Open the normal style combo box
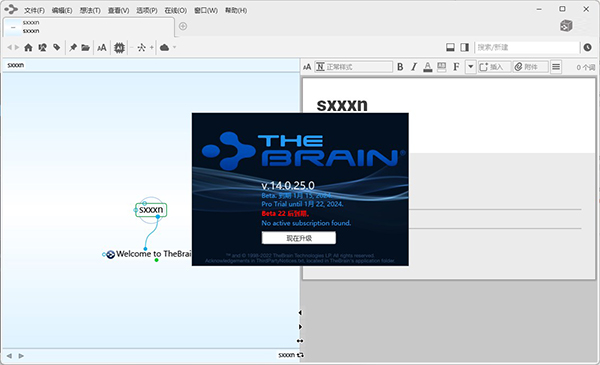 tap(354, 67)
